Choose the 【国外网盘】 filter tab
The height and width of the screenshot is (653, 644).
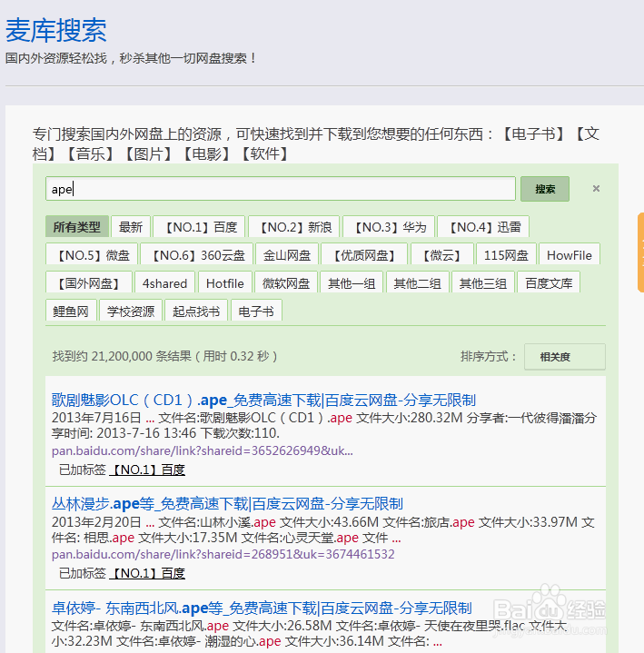(x=89, y=282)
